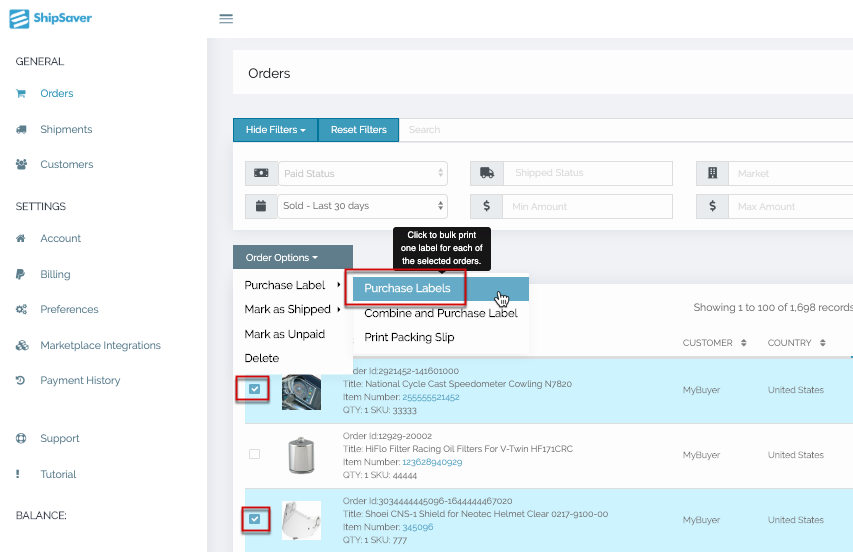Click the hamburger menu icon
This screenshot has width=853, height=552.
[226, 19]
